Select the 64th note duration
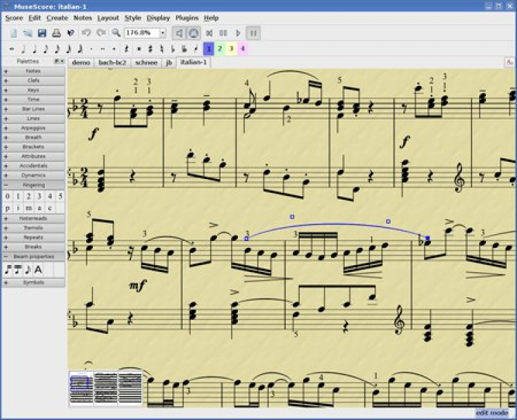The width and height of the screenshot is (517, 420). pos(80,49)
